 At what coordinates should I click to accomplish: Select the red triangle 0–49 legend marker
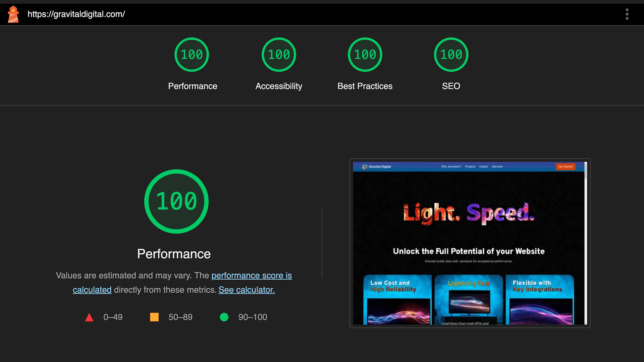point(89,317)
